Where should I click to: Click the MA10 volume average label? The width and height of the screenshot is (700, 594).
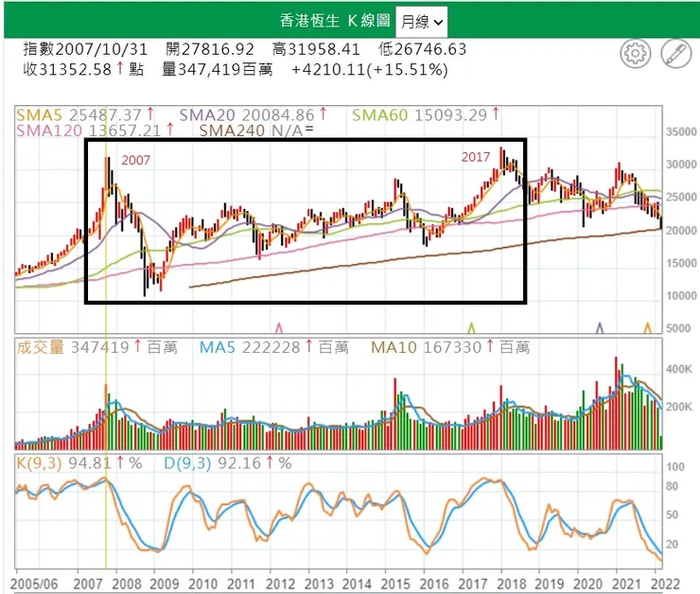(394, 347)
